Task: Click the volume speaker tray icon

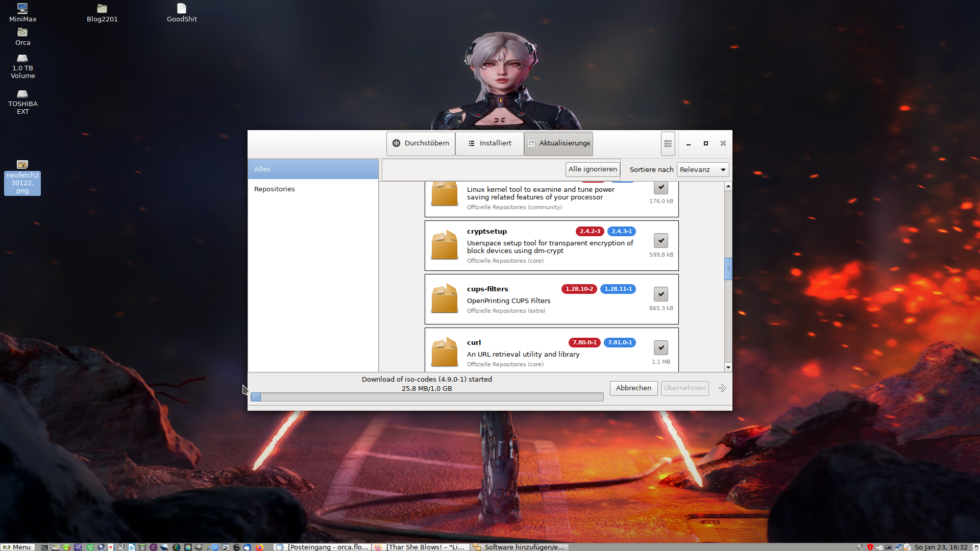Action: 860,547
